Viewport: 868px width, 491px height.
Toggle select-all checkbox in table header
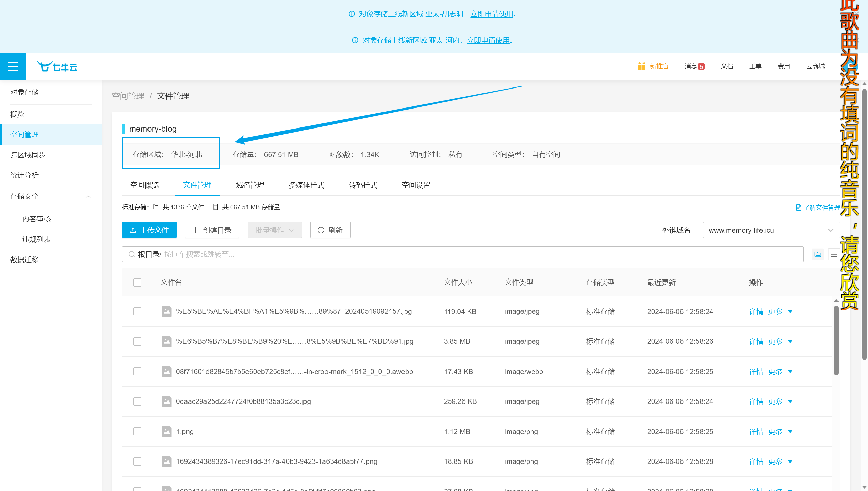pyautogui.click(x=137, y=282)
